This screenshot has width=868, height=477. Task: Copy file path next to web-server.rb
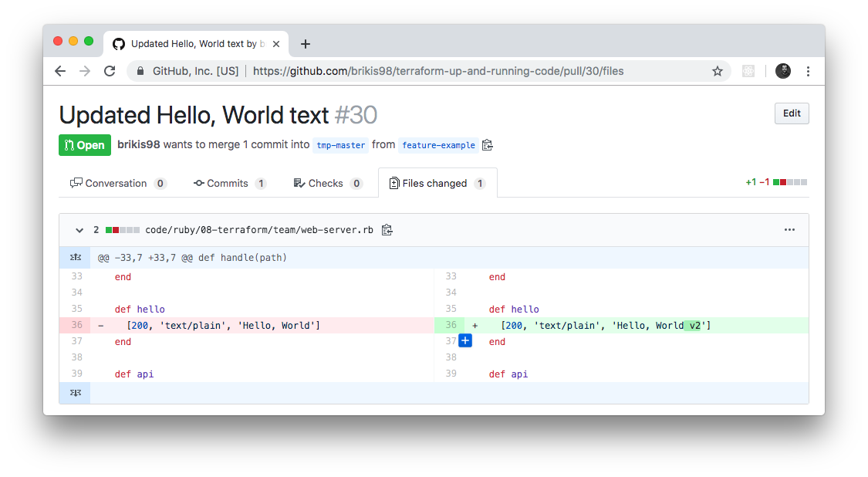pos(387,229)
